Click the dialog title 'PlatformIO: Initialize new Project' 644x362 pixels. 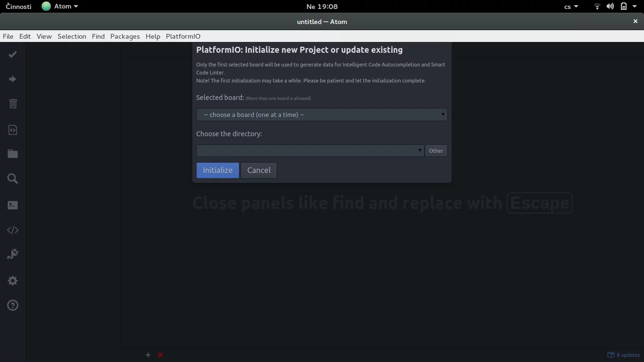[299, 50]
